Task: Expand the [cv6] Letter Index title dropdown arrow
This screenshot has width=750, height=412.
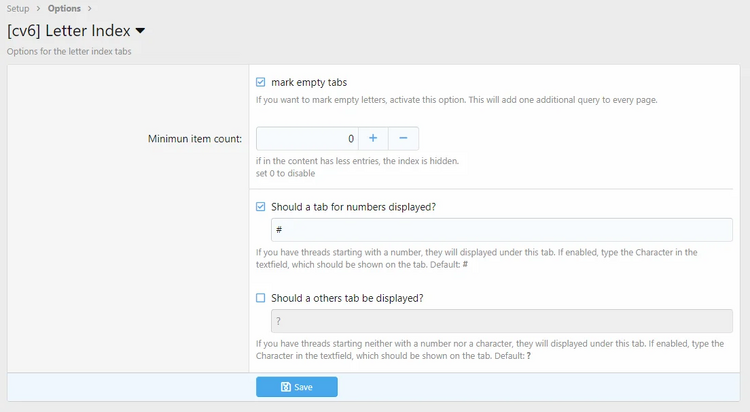Action: [140, 31]
